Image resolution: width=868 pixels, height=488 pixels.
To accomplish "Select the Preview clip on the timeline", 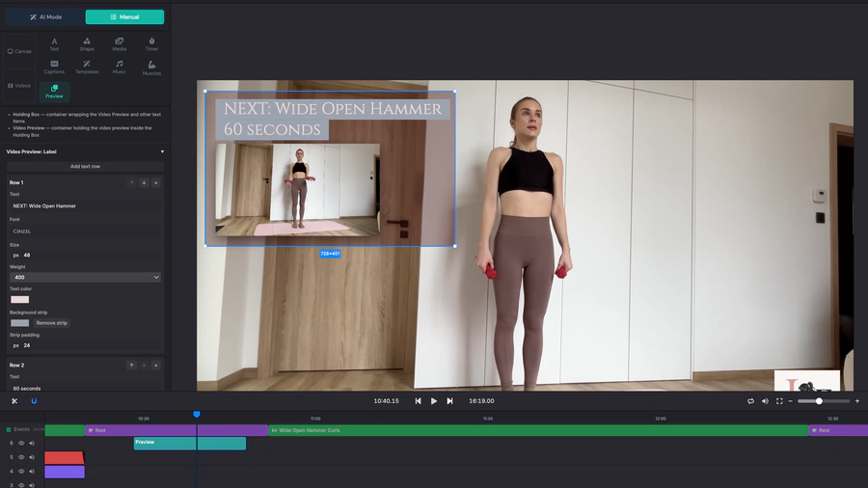I will click(x=190, y=444).
